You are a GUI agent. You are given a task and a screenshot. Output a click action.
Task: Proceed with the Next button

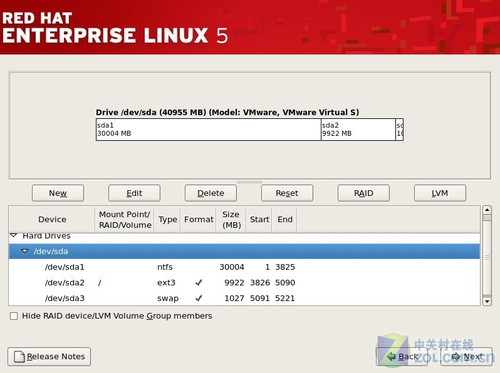(x=467, y=357)
